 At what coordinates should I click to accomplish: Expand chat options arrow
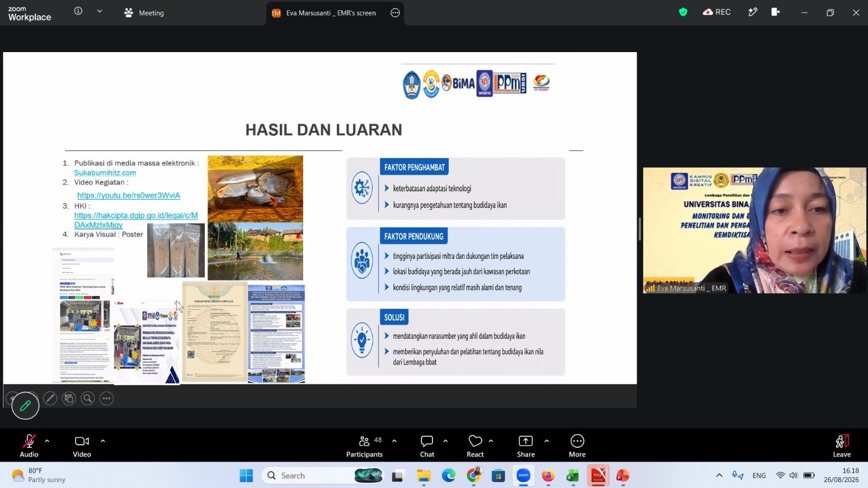coord(445,441)
